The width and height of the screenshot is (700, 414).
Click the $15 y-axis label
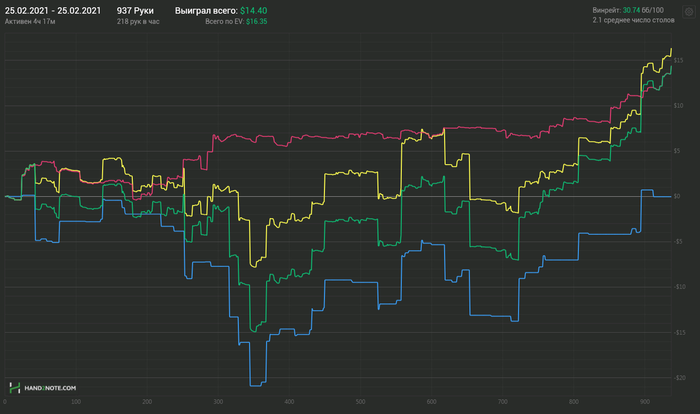(678, 60)
